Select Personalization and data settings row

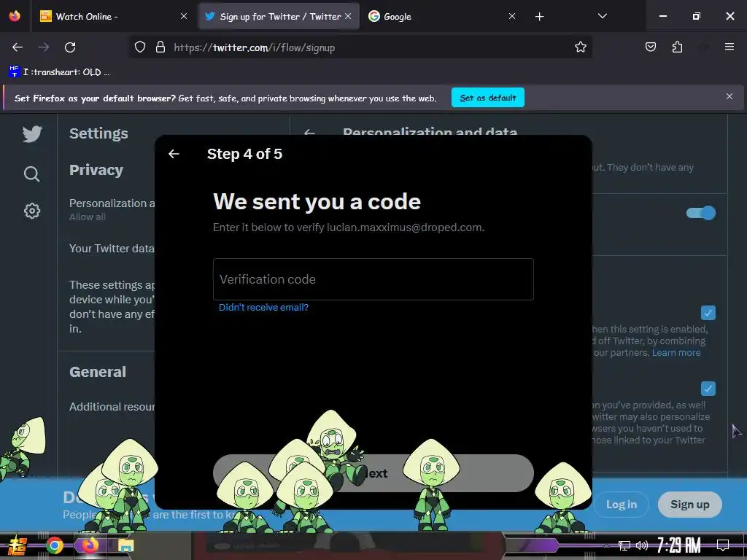[x=112, y=209]
